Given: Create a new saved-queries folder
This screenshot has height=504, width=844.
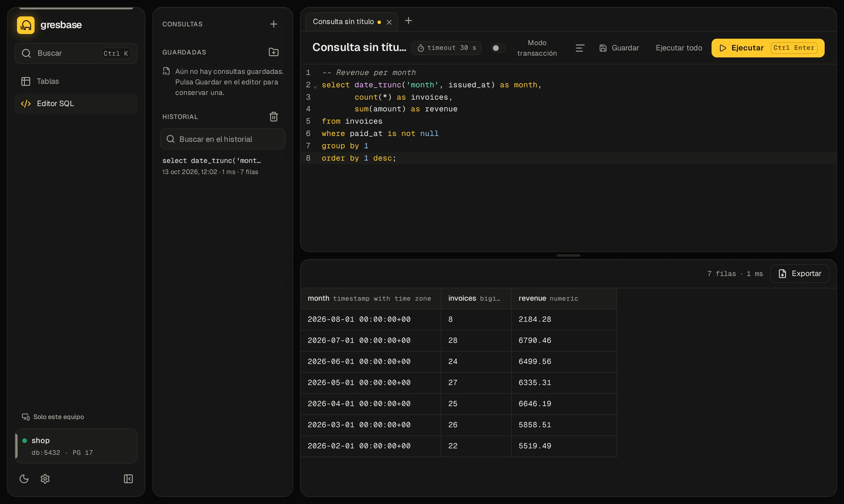Looking at the screenshot, I should (x=273, y=52).
